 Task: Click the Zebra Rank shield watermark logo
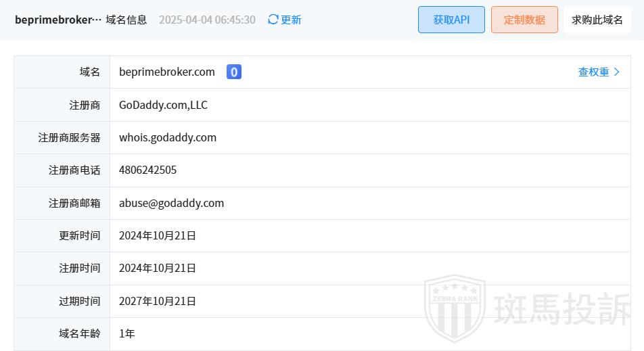pos(455,308)
